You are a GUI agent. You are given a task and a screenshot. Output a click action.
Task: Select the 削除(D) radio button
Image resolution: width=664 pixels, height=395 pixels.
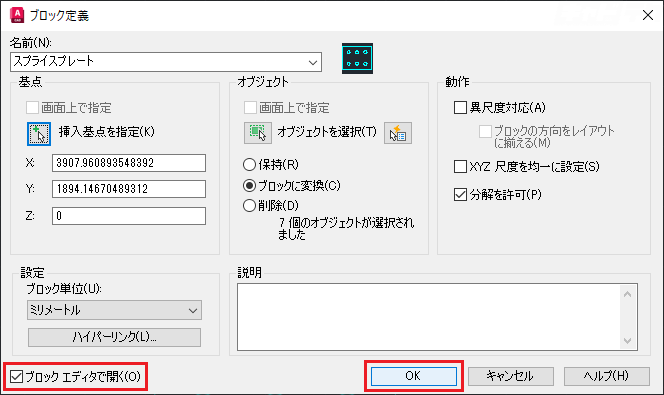(249, 206)
